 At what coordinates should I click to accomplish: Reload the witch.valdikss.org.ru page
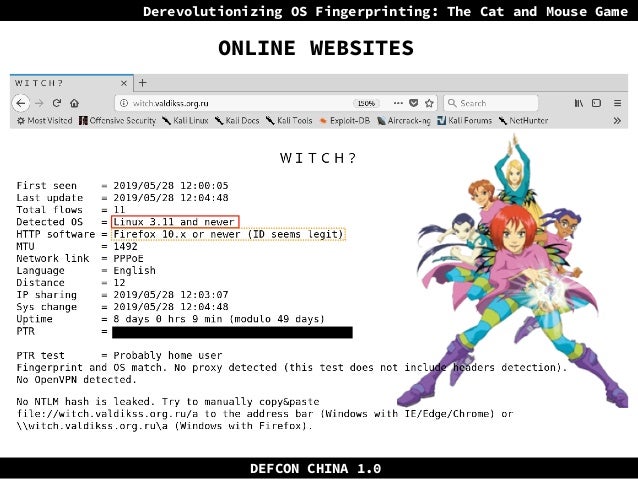click(x=57, y=103)
